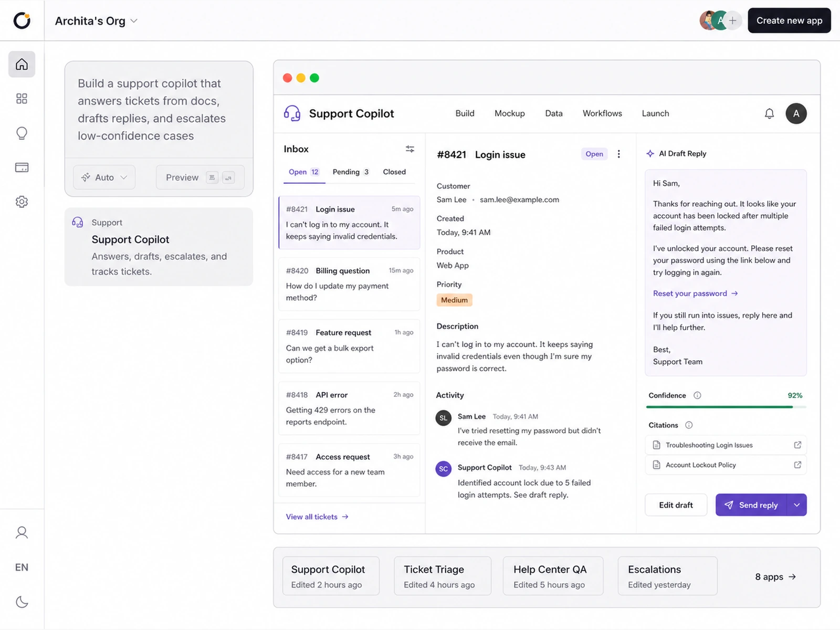
Task: Change language via the EN button
Action: click(22, 567)
